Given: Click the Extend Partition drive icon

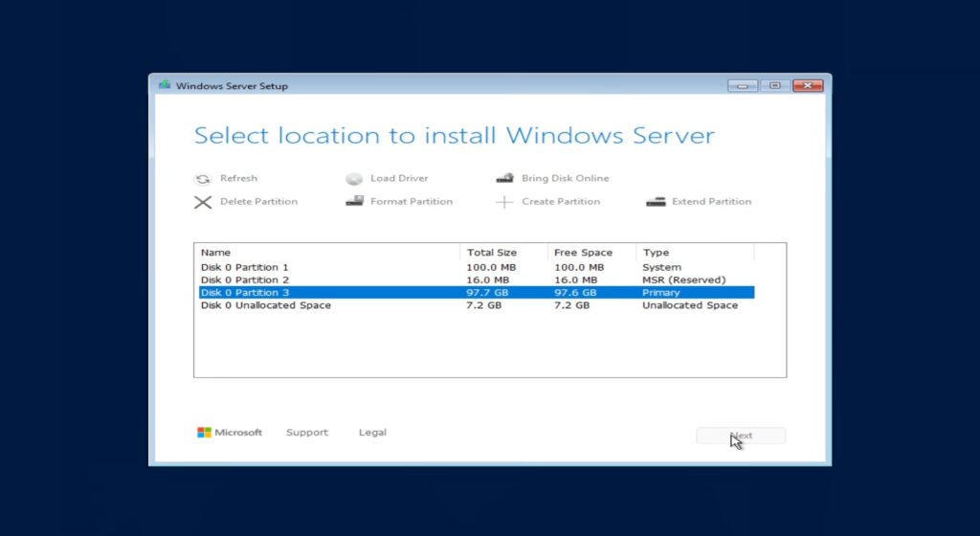Looking at the screenshot, I should coord(656,201).
